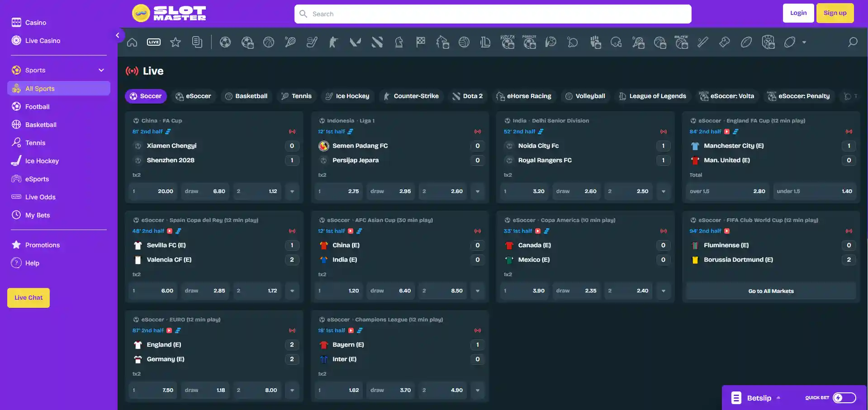Collapse the left sidebar with the chevron

point(118,35)
